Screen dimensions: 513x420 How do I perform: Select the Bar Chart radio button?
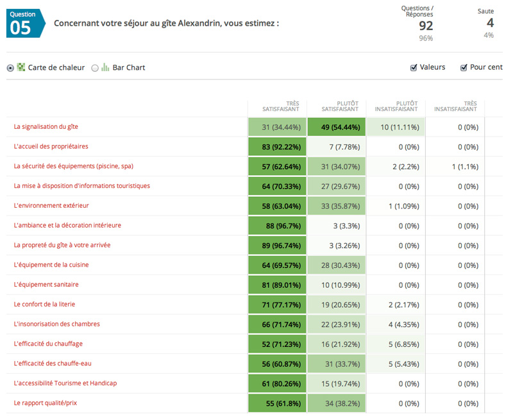click(x=95, y=68)
